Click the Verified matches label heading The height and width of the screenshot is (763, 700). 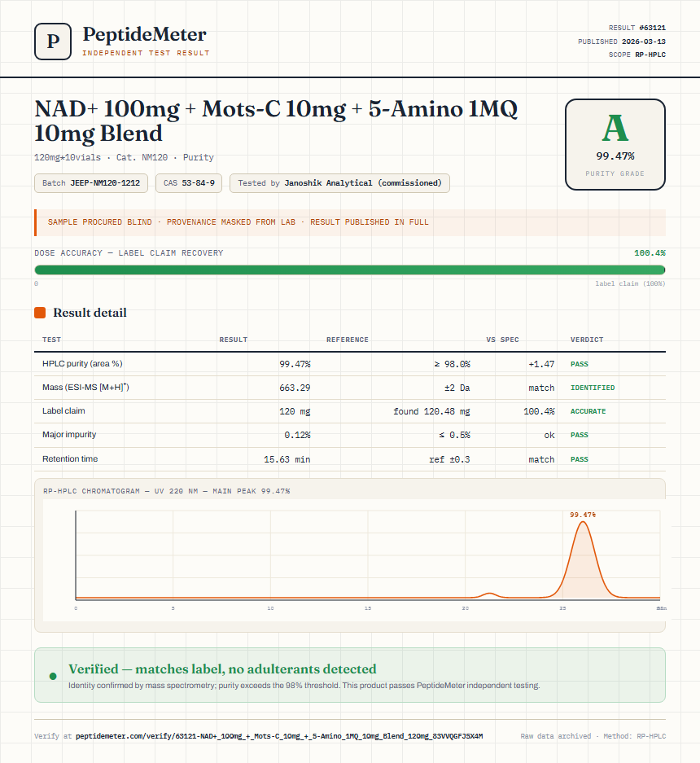[x=222, y=669]
